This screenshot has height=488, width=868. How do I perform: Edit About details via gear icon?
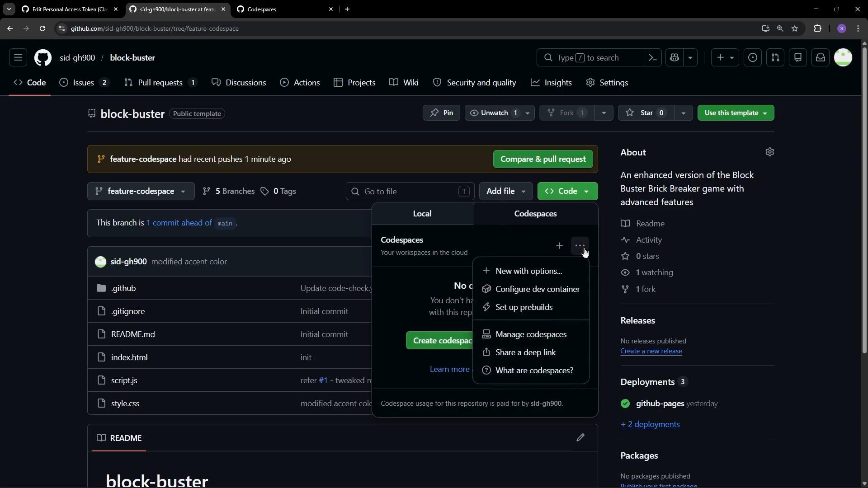[770, 152]
